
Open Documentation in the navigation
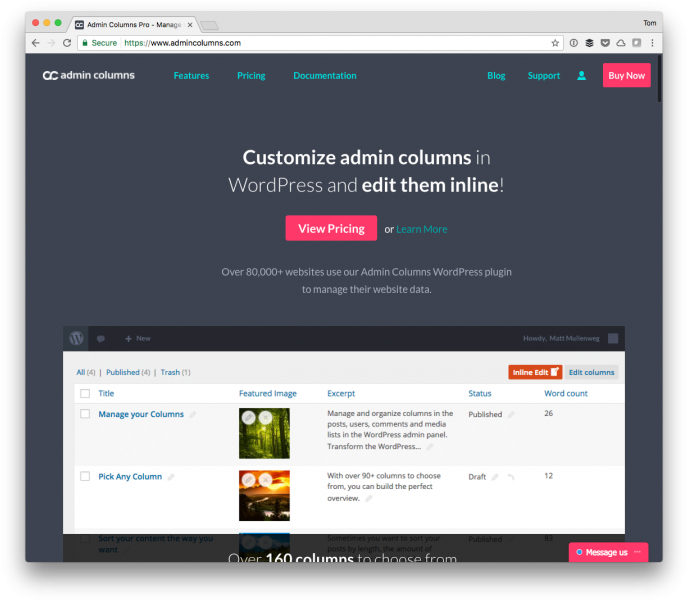(325, 75)
